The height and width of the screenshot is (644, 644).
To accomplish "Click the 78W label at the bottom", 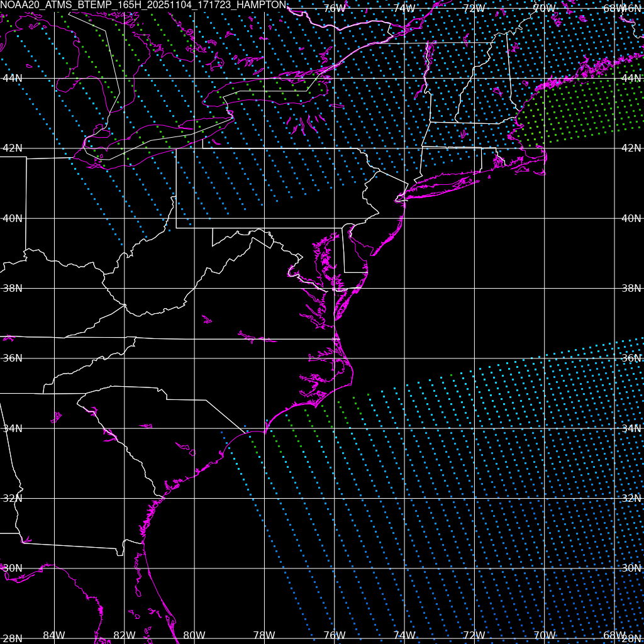I will coord(264,635).
